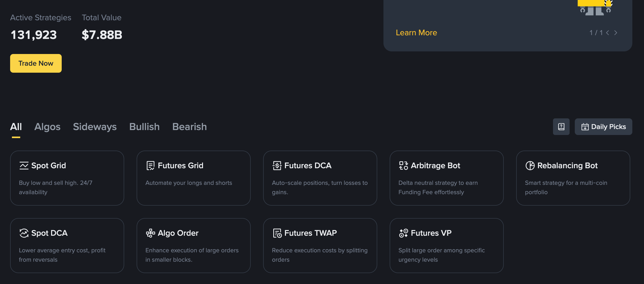Click the Futures DCA dollar icon
Image resolution: width=644 pixels, height=284 pixels.
(x=277, y=166)
